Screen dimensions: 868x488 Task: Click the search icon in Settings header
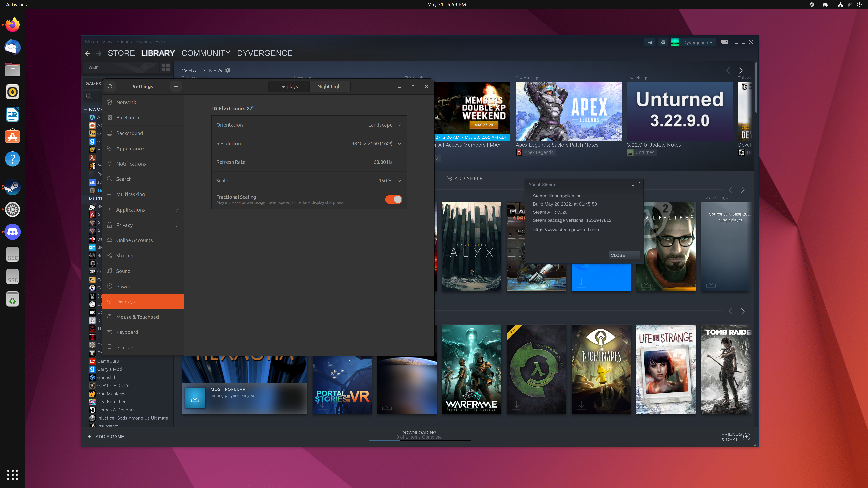[x=110, y=87]
